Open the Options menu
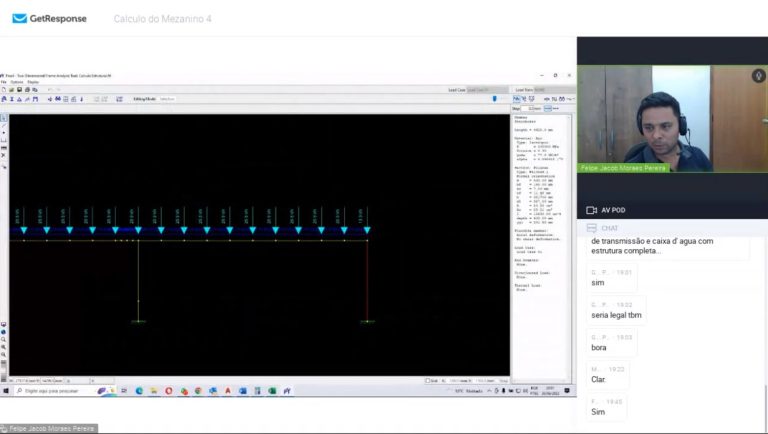Image resolution: width=768 pixels, height=434 pixels. pos(16,82)
